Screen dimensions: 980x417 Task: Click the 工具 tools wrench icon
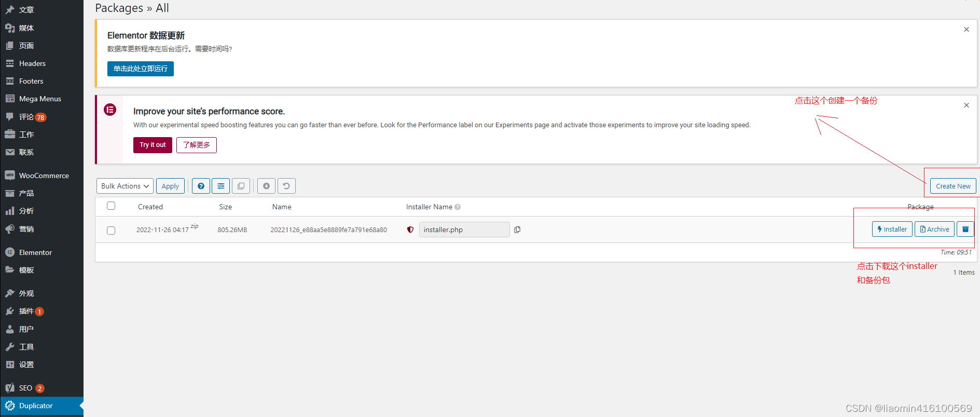(x=10, y=347)
